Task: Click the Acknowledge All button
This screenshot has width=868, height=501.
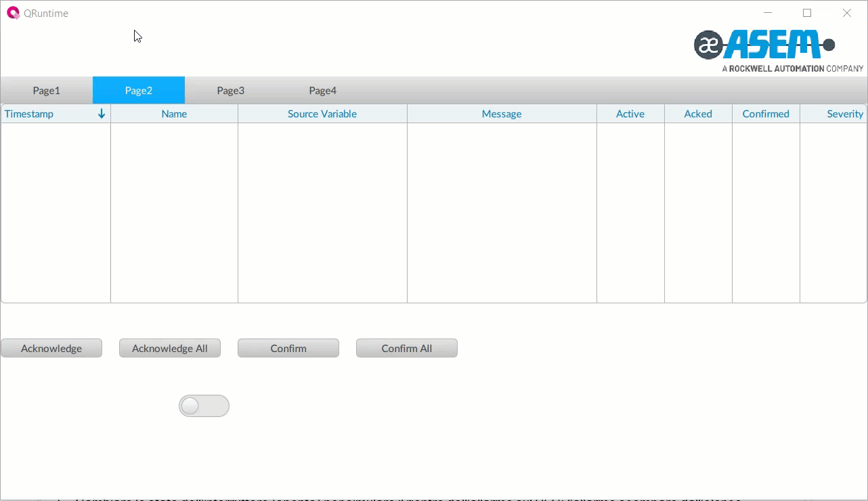Action: pos(170,349)
